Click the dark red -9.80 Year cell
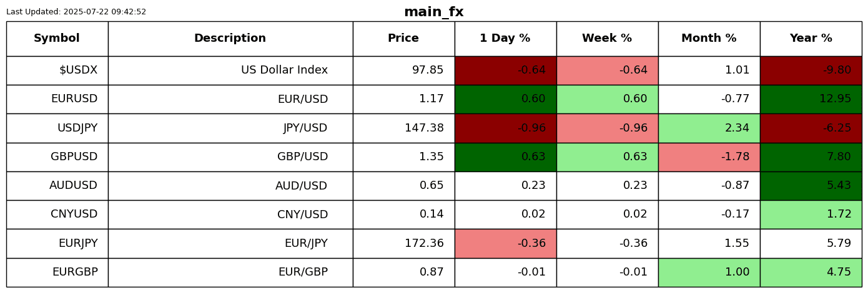 811,70
